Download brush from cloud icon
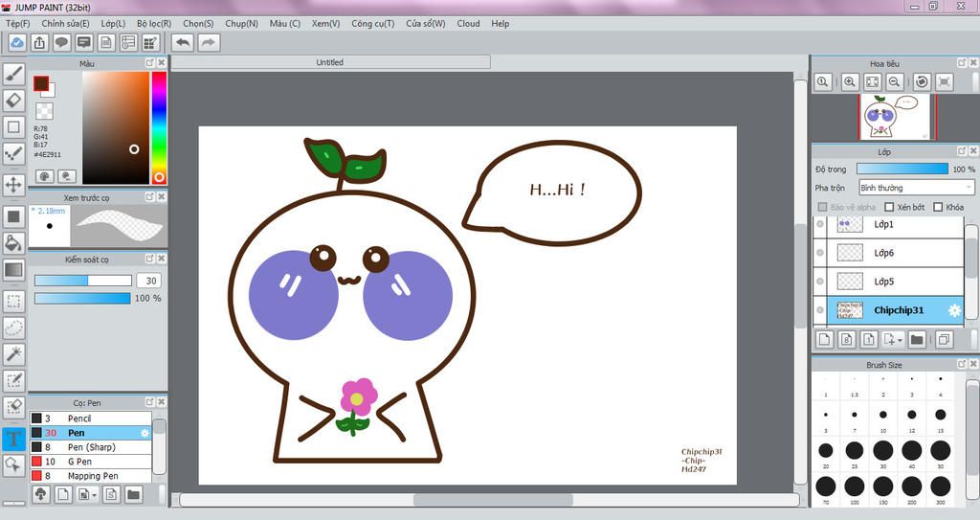Screen dimensions: 980x520 click(x=40, y=494)
